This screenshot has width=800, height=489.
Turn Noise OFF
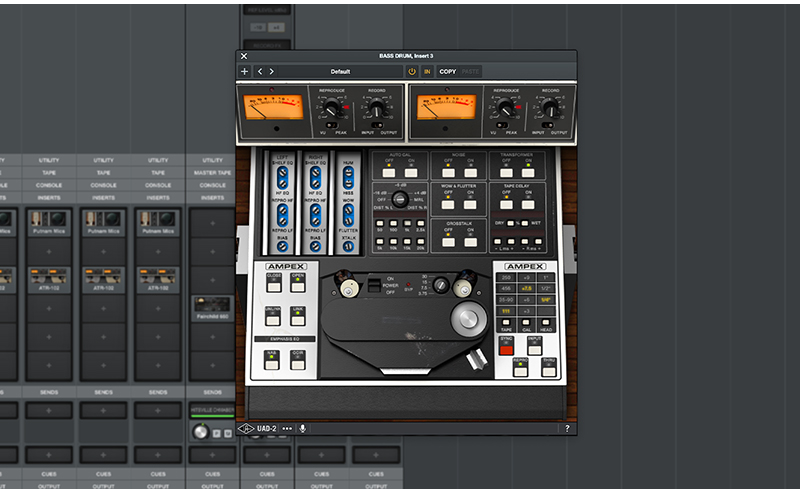(448, 171)
